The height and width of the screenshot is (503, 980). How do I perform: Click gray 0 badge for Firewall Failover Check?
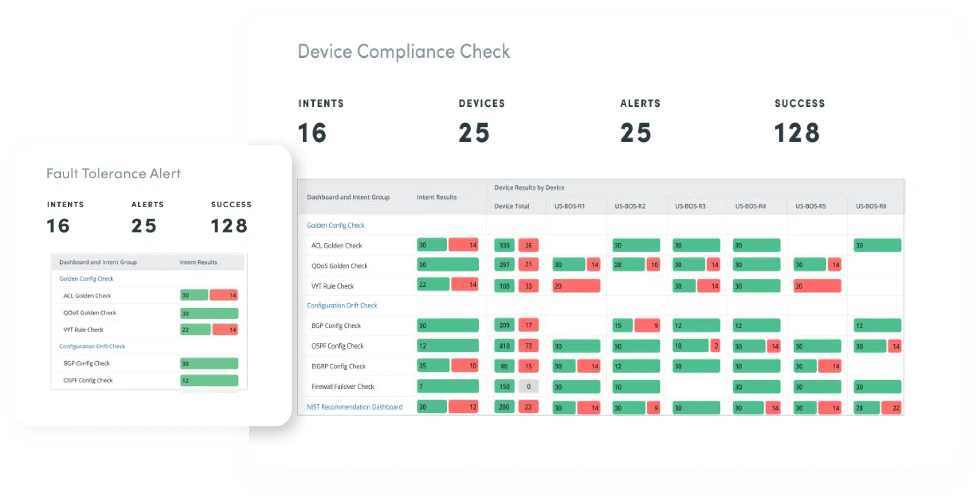coord(528,387)
